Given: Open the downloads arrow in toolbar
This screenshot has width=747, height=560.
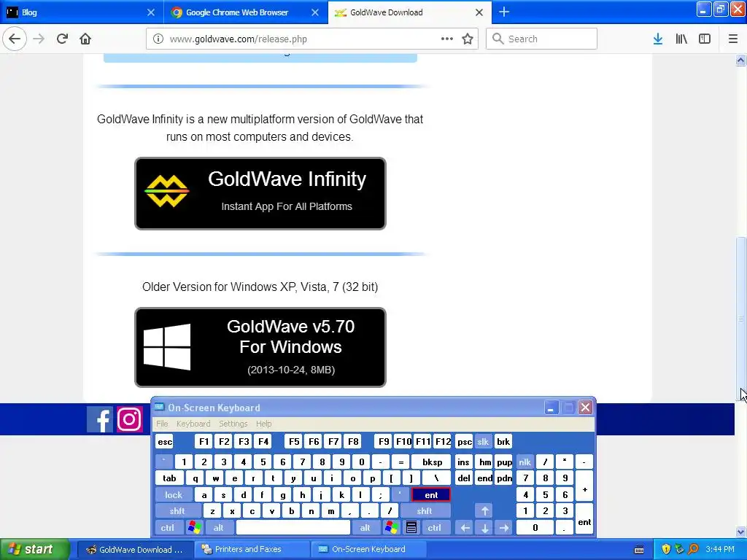Looking at the screenshot, I should pyautogui.click(x=658, y=39).
